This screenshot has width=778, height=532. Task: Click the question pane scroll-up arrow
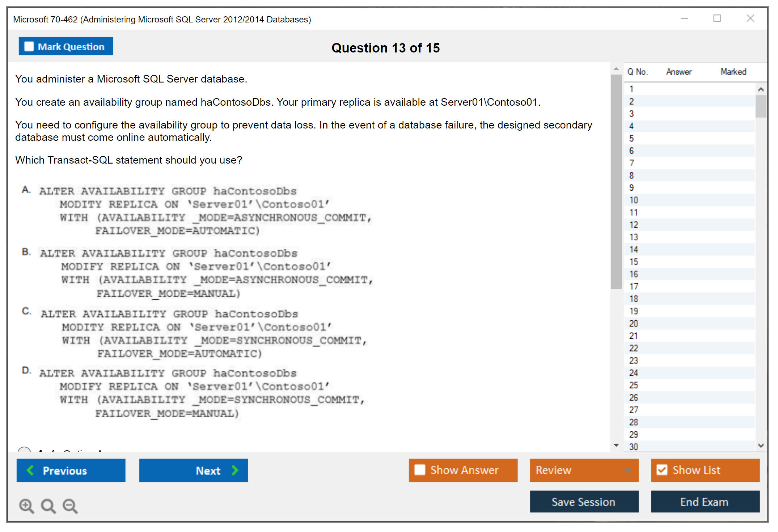[616, 69]
